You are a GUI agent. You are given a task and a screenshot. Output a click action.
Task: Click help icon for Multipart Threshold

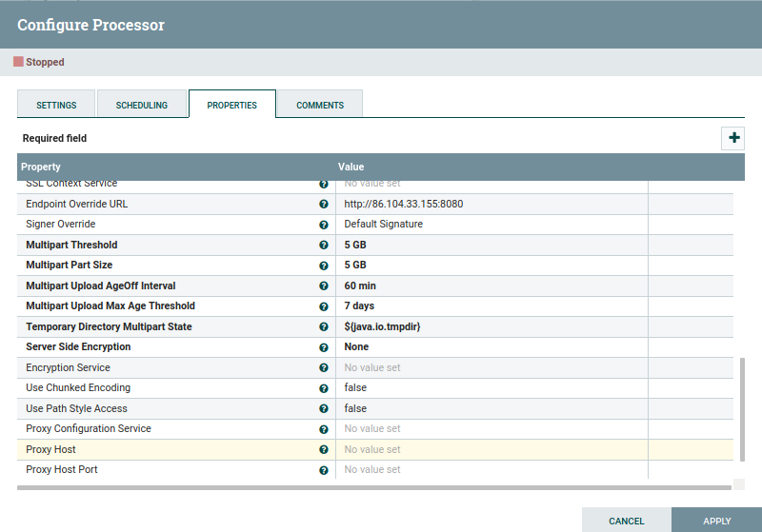(x=324, y=246)
